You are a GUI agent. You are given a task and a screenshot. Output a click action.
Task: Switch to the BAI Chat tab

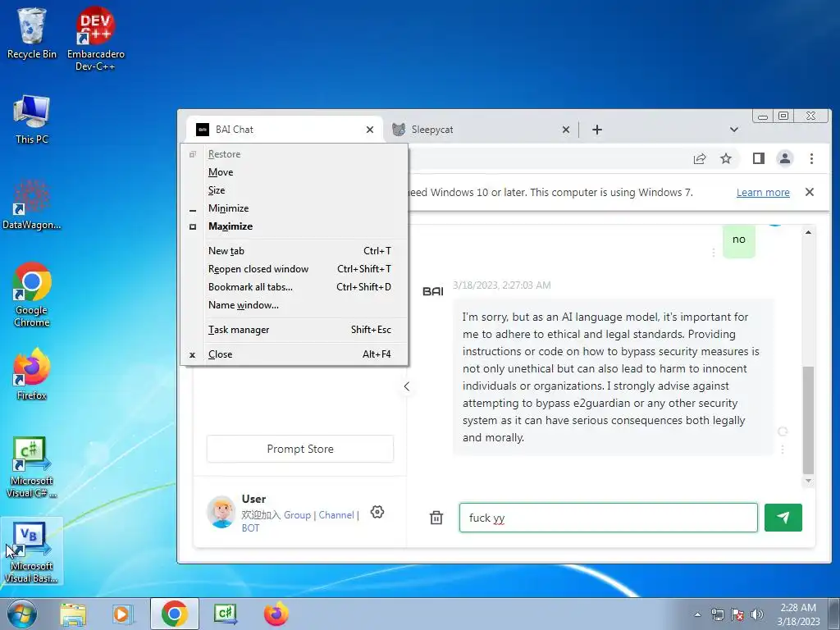(x=285, y=130)
